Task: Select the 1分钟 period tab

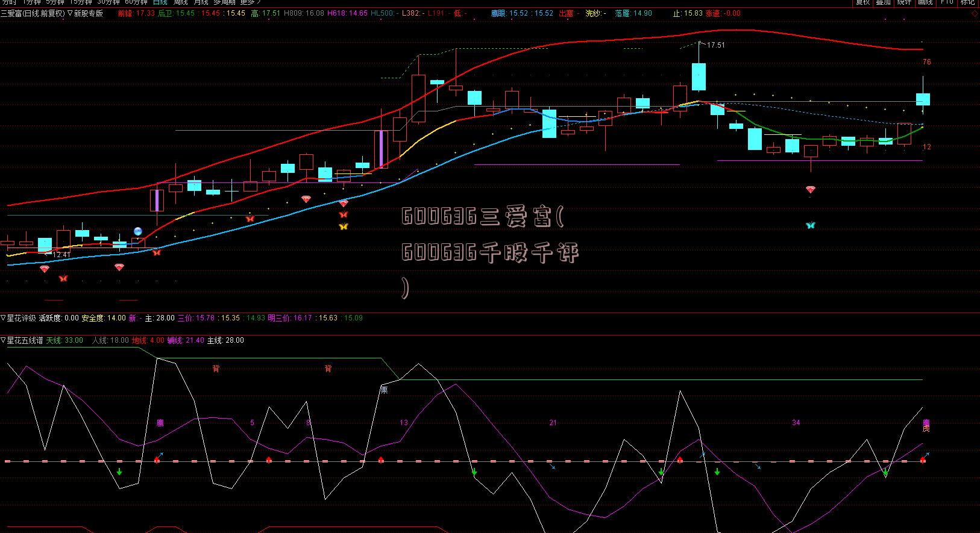Action: coord(31,2)
